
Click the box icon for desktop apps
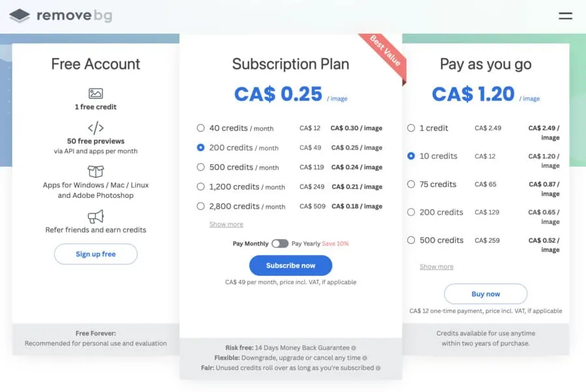point(96,171)
